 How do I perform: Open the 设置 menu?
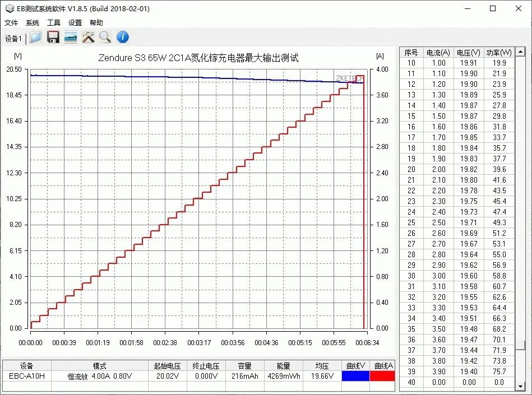pyautogui.click(x=75, y=23)
